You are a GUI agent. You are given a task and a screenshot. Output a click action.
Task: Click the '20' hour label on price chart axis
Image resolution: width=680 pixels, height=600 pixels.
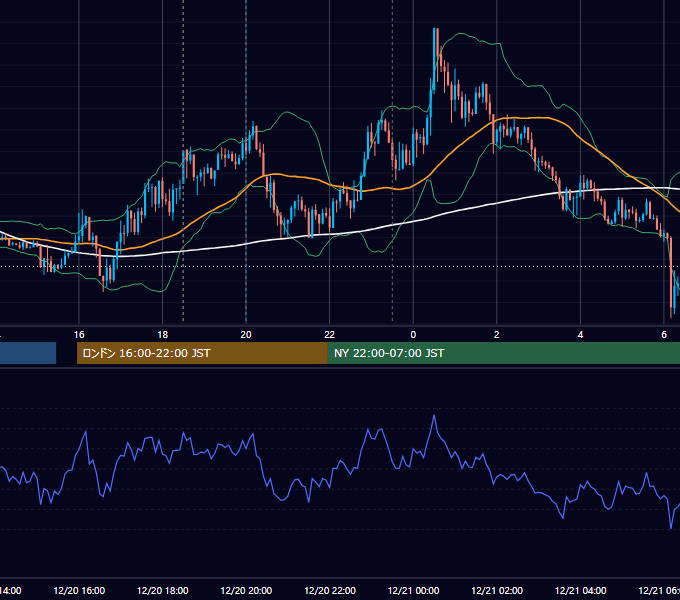(246, 335)
